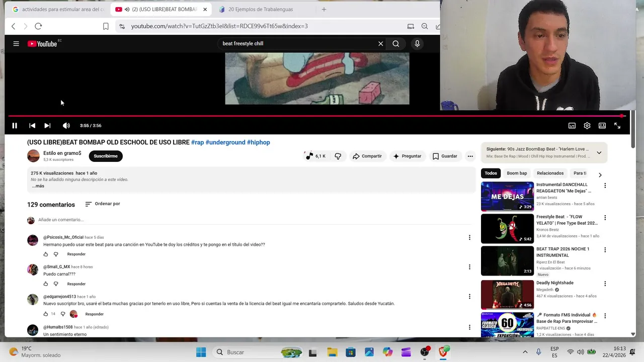
Task: Open options menu for @Small_G_MX comment
Action: tap(469, 267)
